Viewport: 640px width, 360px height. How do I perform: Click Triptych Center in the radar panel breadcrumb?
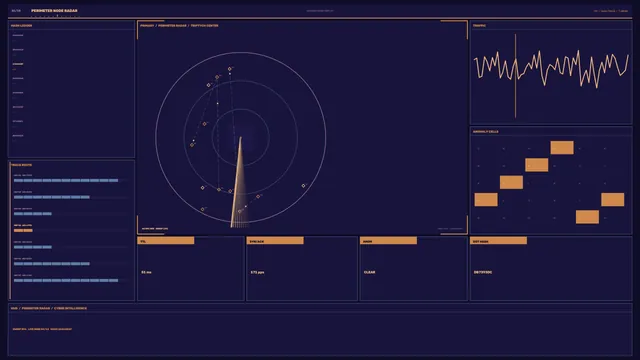204,25
